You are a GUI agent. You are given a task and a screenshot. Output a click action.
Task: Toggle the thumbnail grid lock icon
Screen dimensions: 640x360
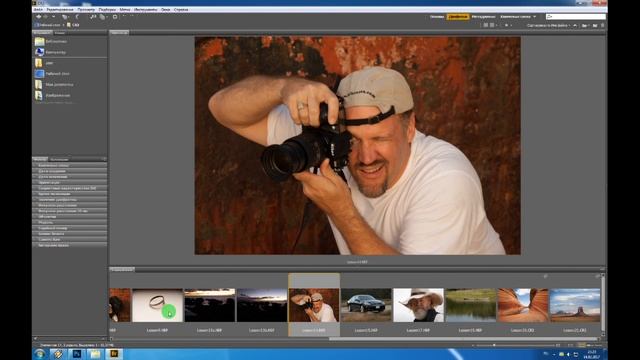[x=570, y=345]
